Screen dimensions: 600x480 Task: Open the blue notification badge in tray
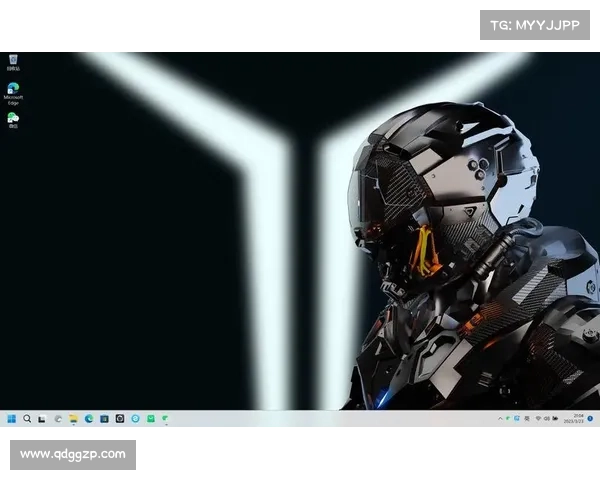590,418
